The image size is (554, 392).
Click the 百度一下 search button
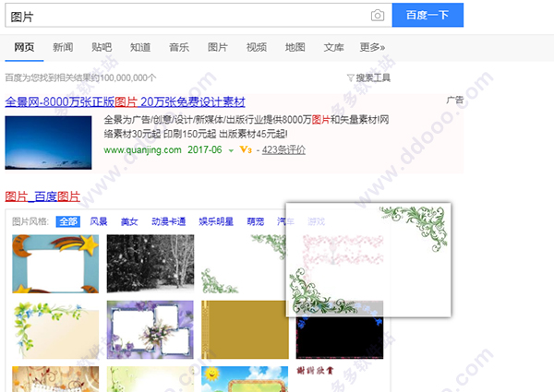coord(428,15)
